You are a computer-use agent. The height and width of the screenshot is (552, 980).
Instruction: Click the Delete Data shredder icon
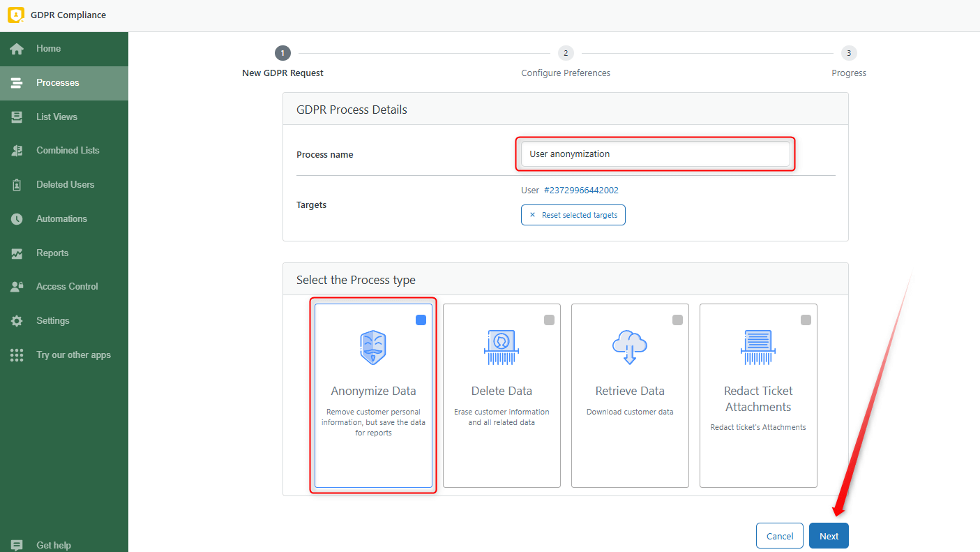pyautogui.click(x=502, y=347)
